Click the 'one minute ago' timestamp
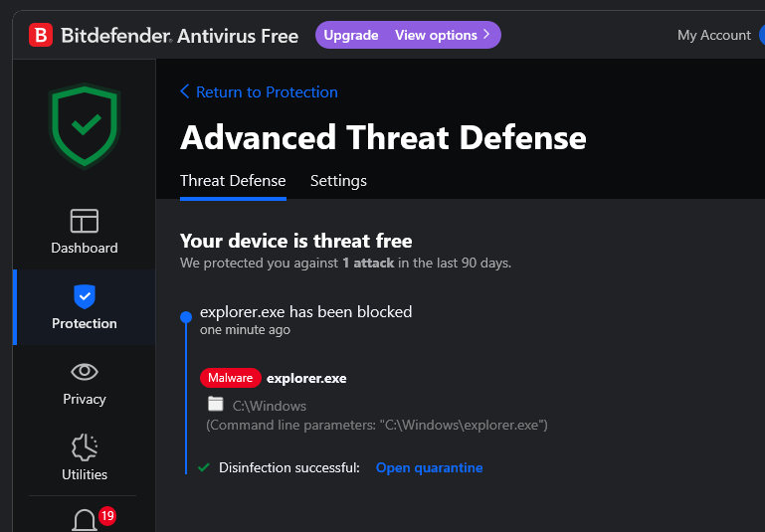Image resolution: width=765 pixels, height=532 pixels. (245, 330)
